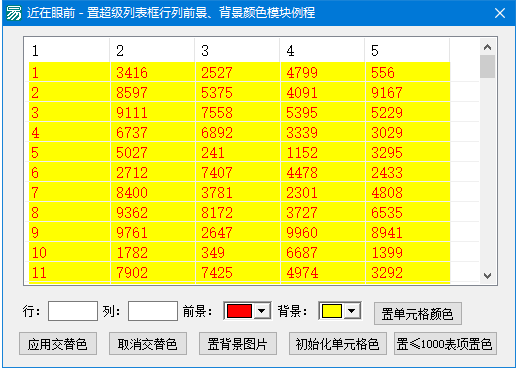Click column header 4
The image size is (518, 370).
(322, 50)
